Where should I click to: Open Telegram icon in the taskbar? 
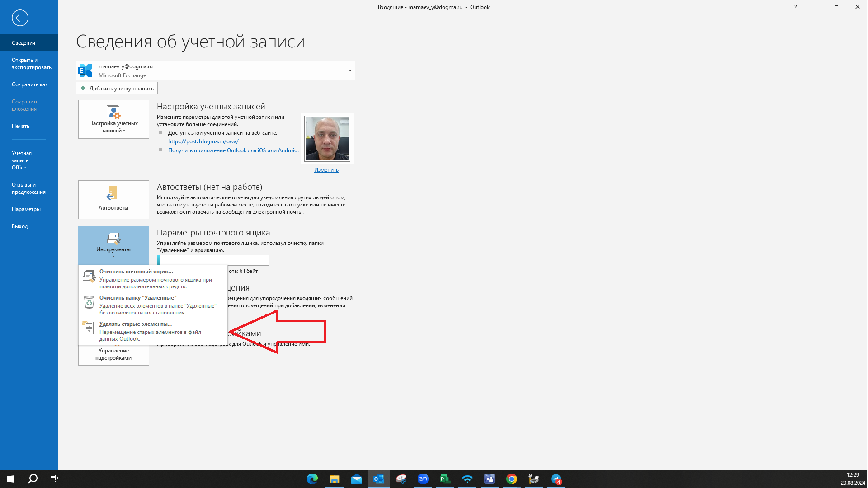point(556,479)
